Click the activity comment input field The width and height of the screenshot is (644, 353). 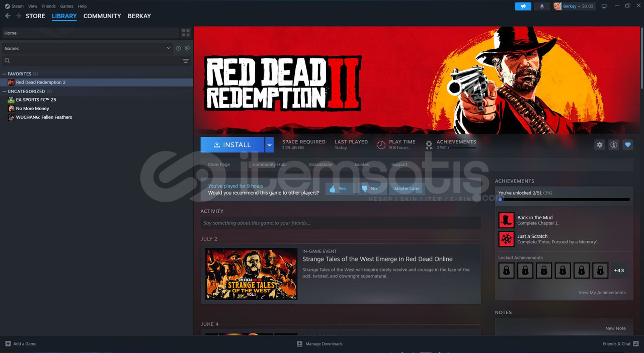point(341,223)
